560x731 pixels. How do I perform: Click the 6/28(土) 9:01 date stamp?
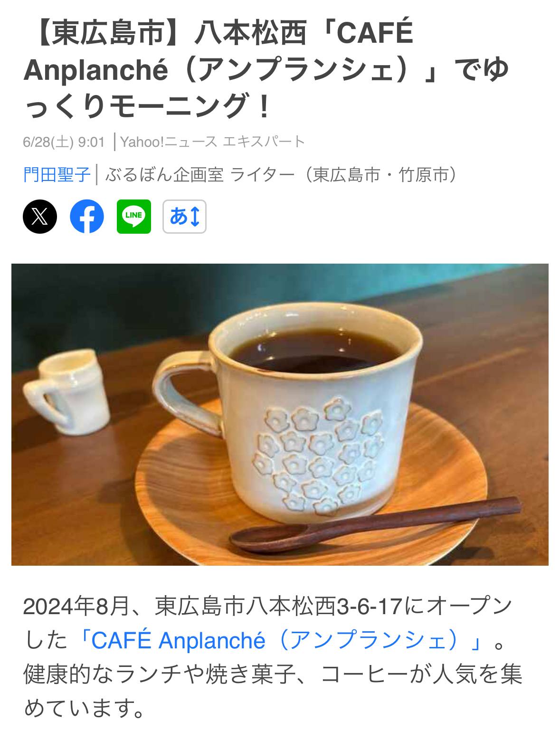64,142
